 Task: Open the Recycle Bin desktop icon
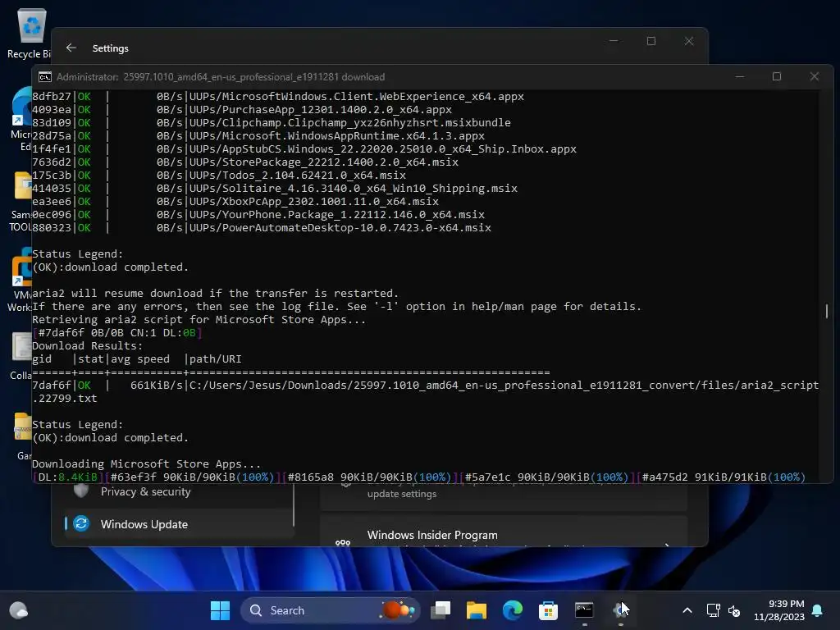[31, 33]
